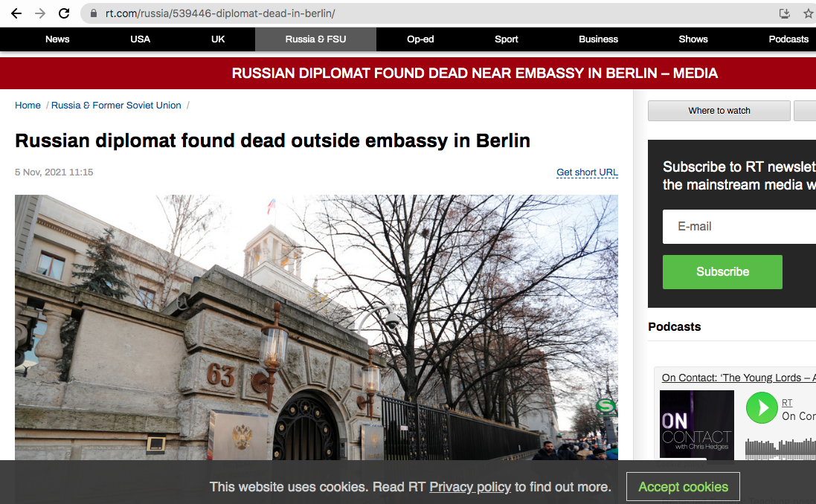Open Russia & Former Soviet Union breadcrumb
Screen dimensions: 816x504
(x=116, y=105)
